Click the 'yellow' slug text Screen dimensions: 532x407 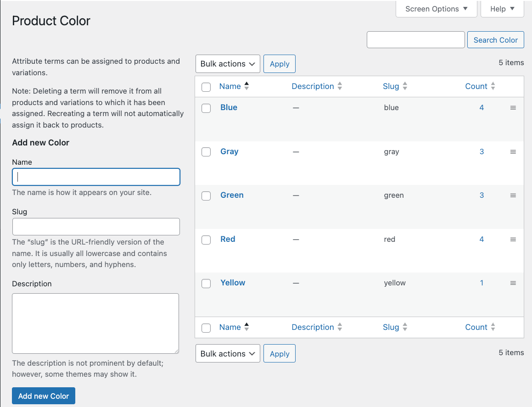tap(395, 283)
